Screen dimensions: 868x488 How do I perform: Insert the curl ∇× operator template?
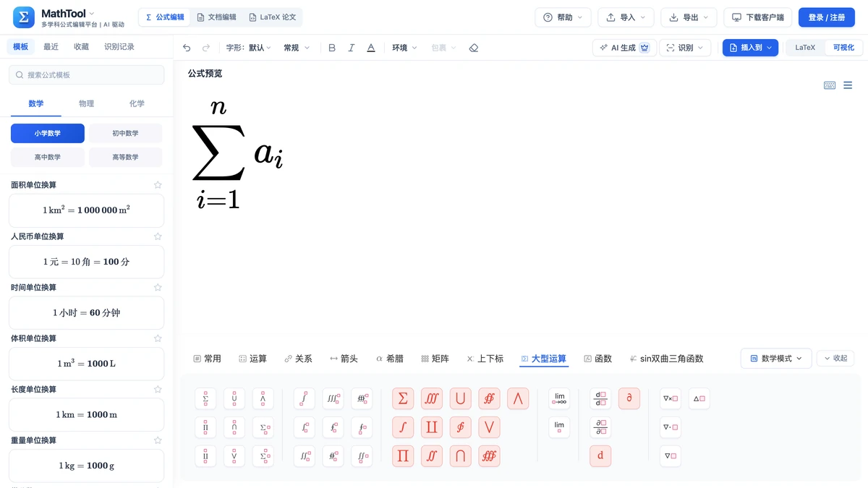(x=671, y=398)
